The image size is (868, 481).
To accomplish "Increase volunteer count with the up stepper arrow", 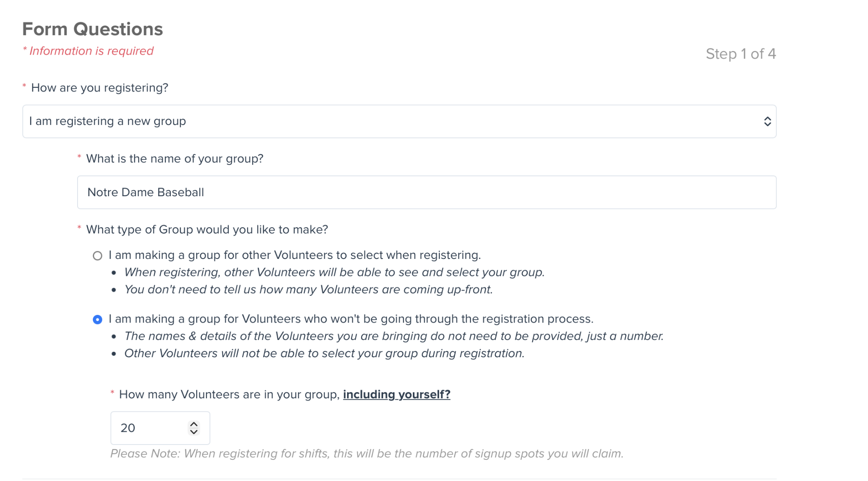I will tap(194, 424).
